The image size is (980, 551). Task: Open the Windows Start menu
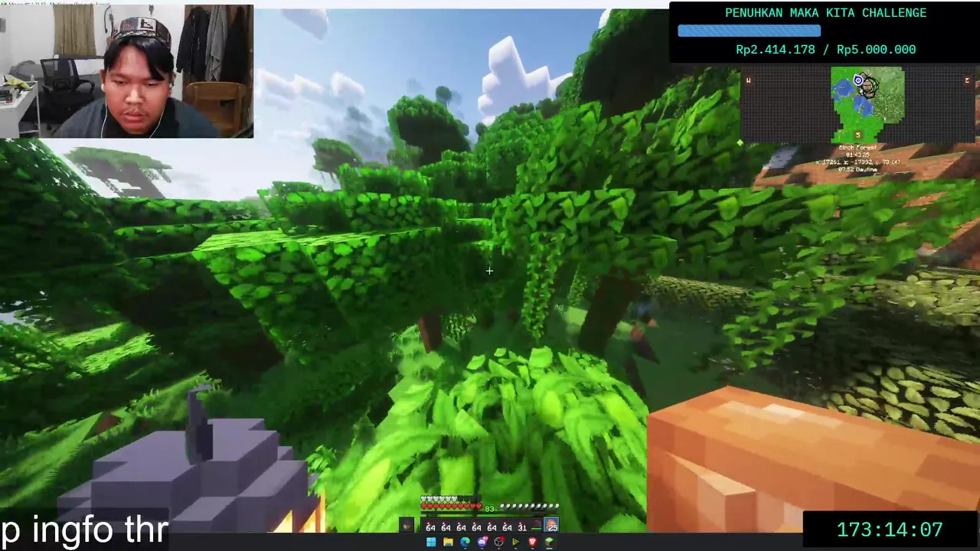[431, 542]
